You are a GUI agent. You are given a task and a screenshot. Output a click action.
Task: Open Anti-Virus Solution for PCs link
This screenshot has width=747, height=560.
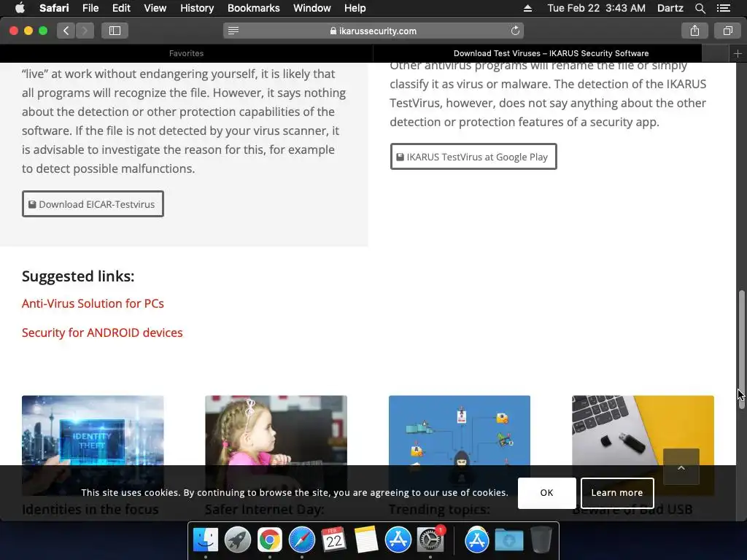[x=93, y=303]
